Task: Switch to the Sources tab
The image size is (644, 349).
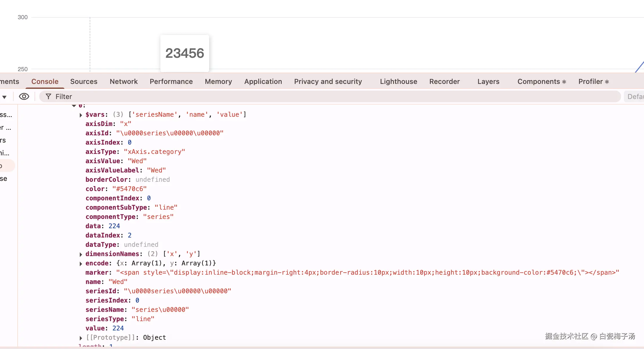Action: (x=84, y=82)
